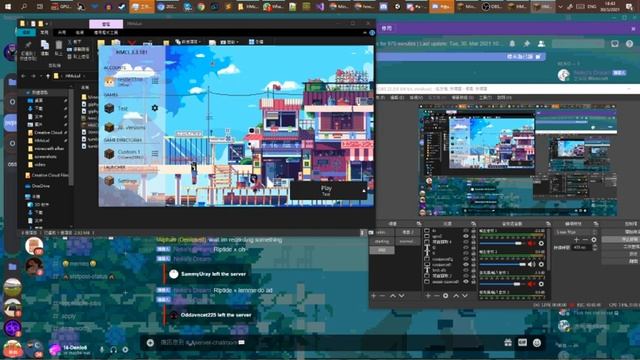Open the Discord inbox icon

pyautogui.click(x=615, y=43)
